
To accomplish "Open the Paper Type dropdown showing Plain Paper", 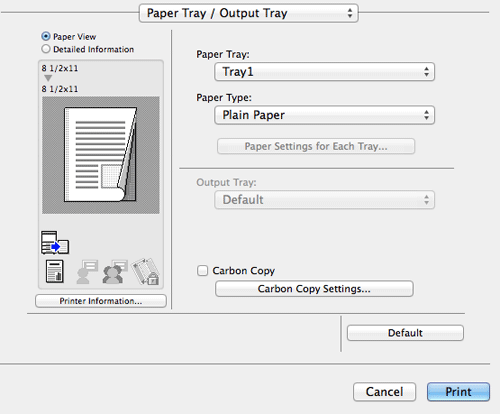I will (x=324, y=115).
